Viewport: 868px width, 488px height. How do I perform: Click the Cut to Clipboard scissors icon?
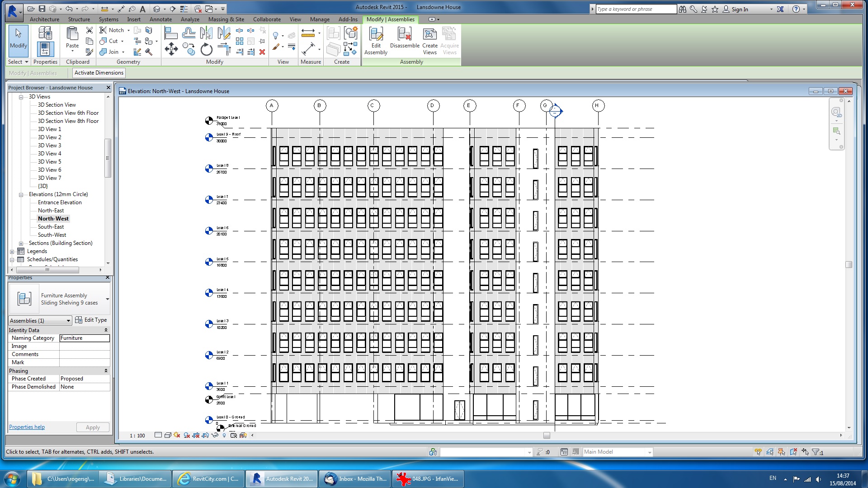tap(90, 30)
